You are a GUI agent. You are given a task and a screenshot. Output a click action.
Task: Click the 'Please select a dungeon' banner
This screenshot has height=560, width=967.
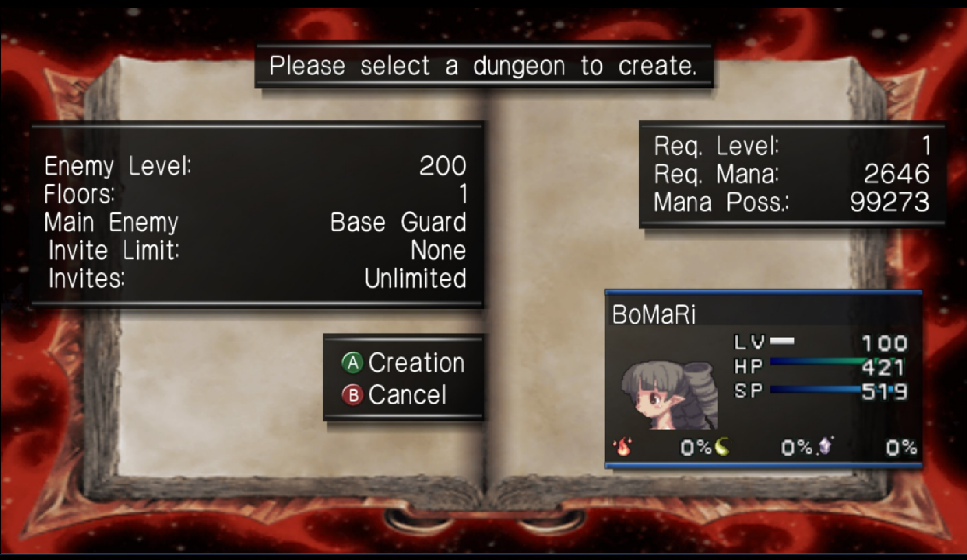pyautogui.click(x=483, y=66)
